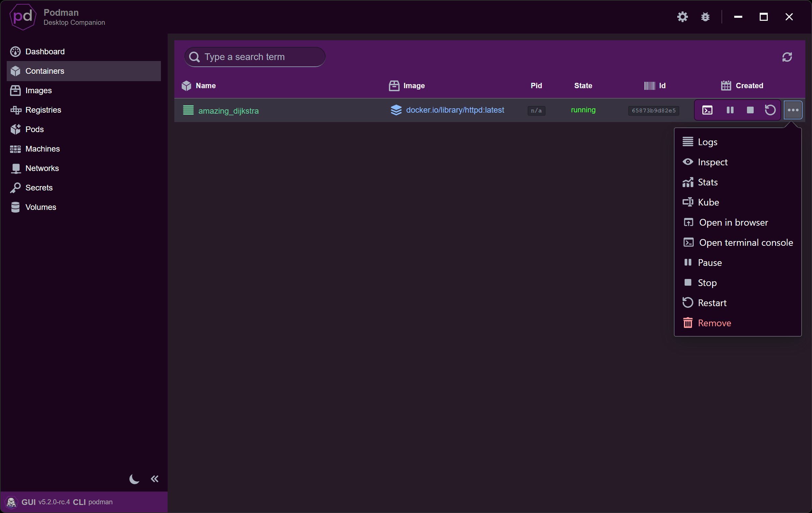The image size is (812, 513).
Task: Click Remove to delete the container
Action: 714,323
